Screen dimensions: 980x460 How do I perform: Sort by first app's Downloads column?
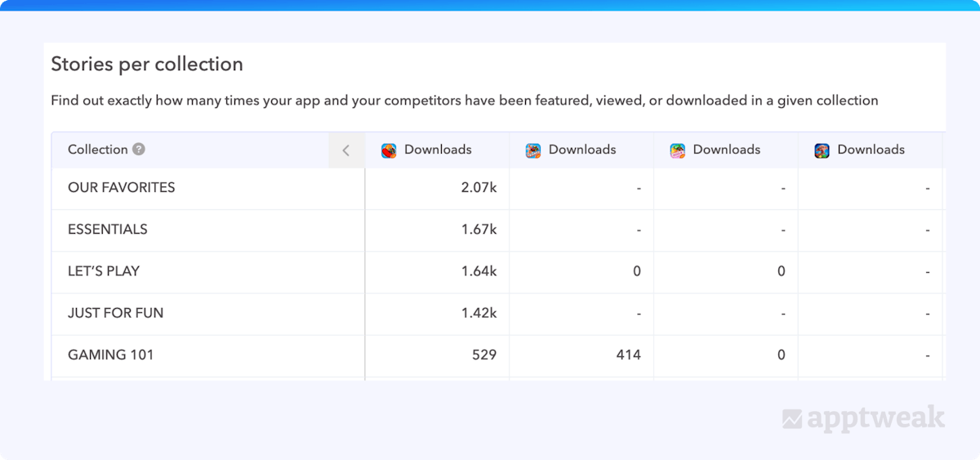tap(438, 150)
